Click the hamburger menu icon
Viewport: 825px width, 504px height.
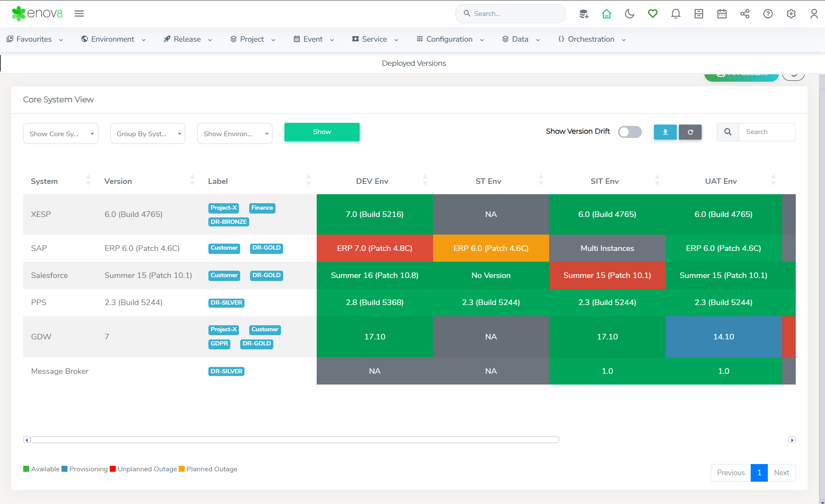tap(79, 14)
